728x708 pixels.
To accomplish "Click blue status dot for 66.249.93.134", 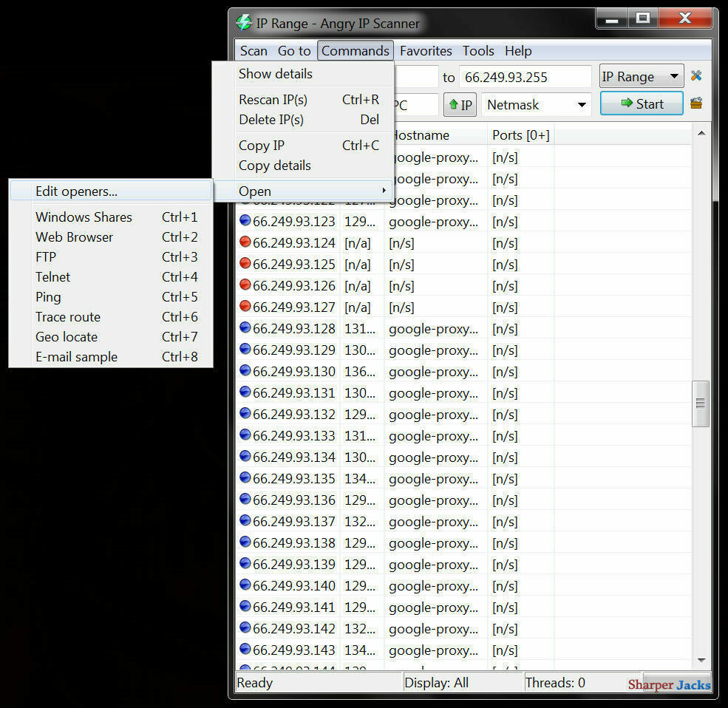I will pos(245,457).
